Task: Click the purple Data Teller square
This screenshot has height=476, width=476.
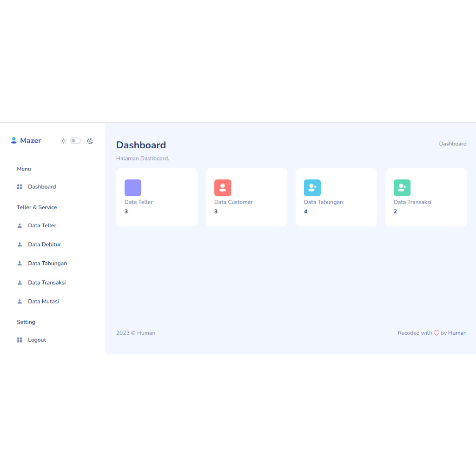Action: click(x=132, y=188)
